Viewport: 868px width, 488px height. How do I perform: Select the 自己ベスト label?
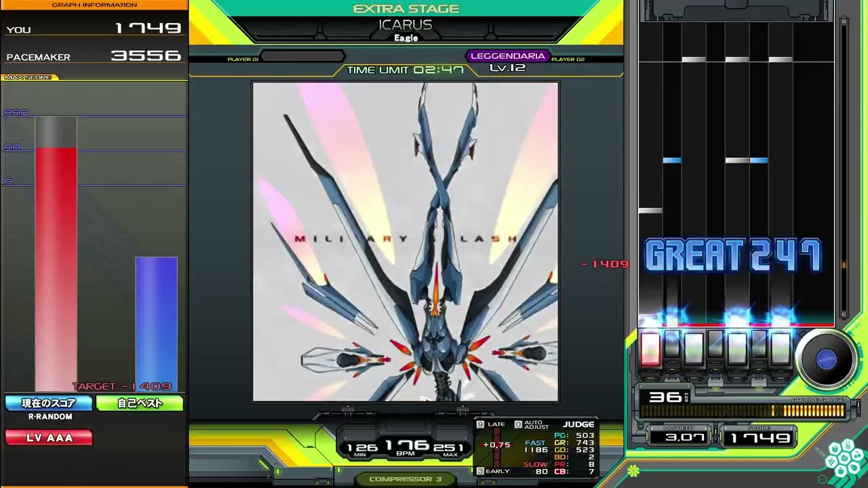(x=140, y=403)
